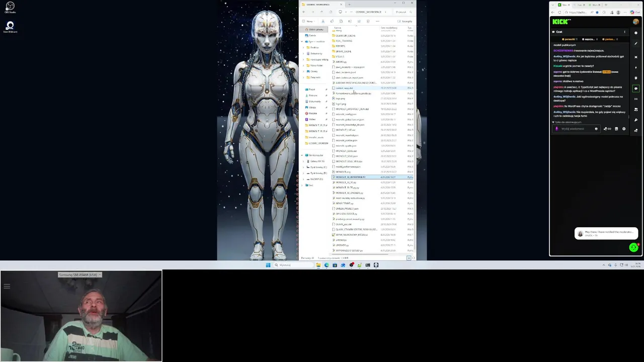Open Iriun Webcam desktop shortcut
The width and height of the screenshot is (644, 362).
pos(10,26)
